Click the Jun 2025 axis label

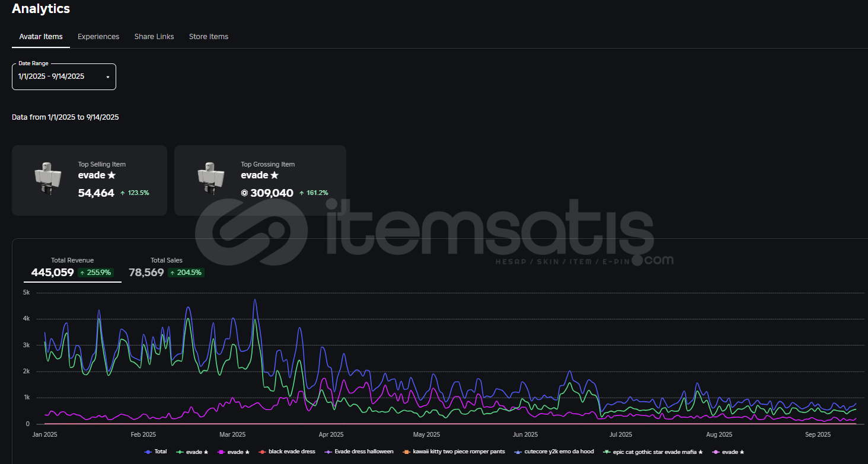(x=526, y=434)
